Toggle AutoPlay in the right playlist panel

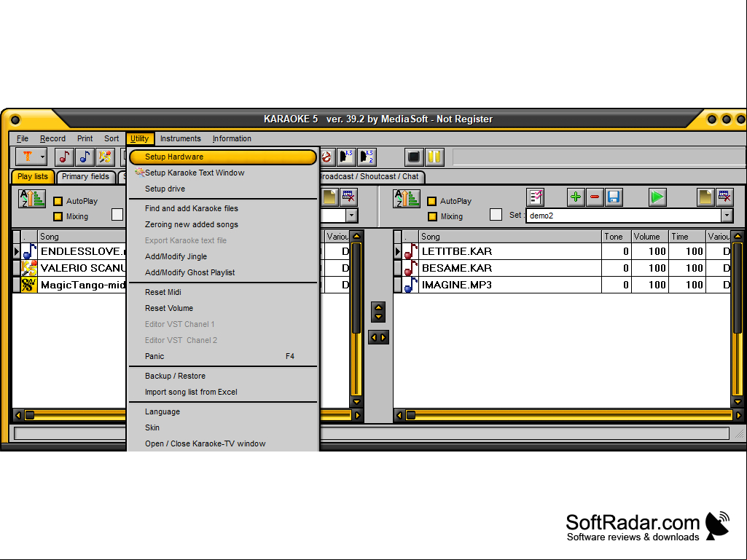[x=432, y=202]
